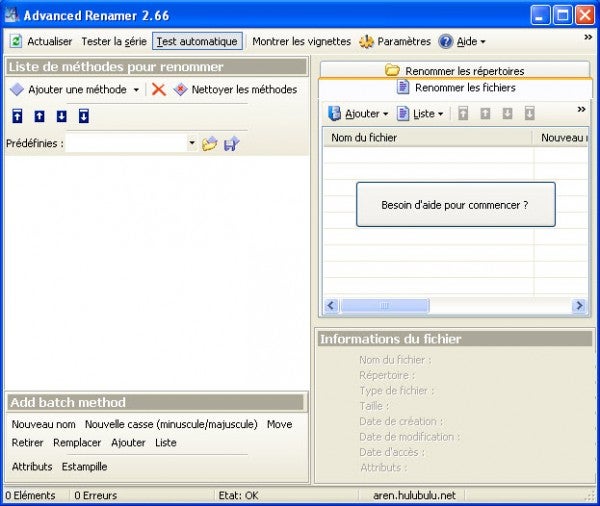600x506 pixels.
Task: Click open predefined folder icon
Action: [210, 144]
